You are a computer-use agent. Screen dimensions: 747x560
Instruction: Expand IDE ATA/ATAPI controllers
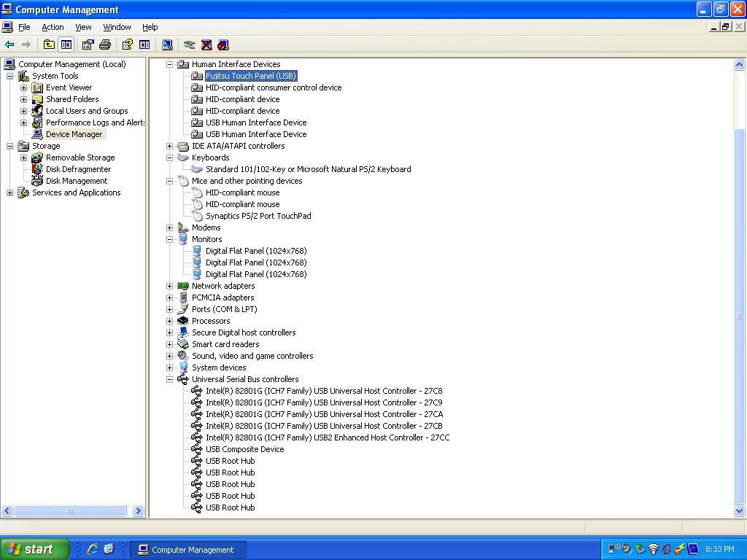pos(169,146)
